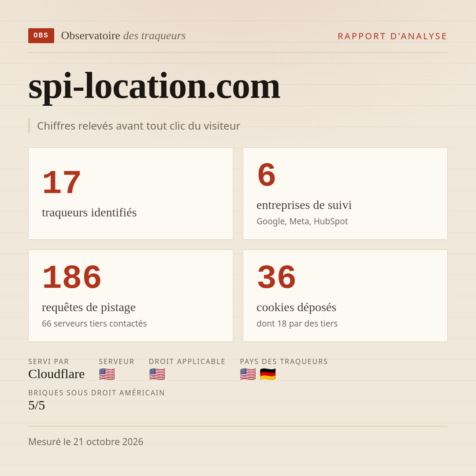Click the BRIQUES SOUS DROIT AMÉRICAIN label
Viewport: 476px width, 476px height.
pos(97,393)
